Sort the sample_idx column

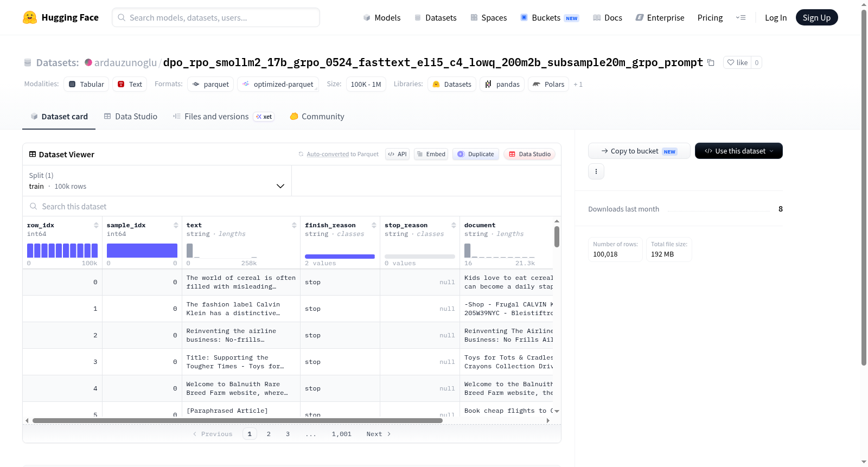tap(176, 225)
